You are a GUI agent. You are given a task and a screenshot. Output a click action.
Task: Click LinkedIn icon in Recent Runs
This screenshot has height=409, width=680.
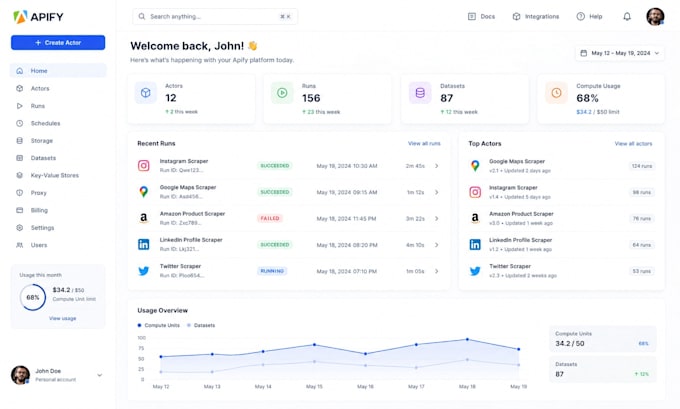click(144, 245)
